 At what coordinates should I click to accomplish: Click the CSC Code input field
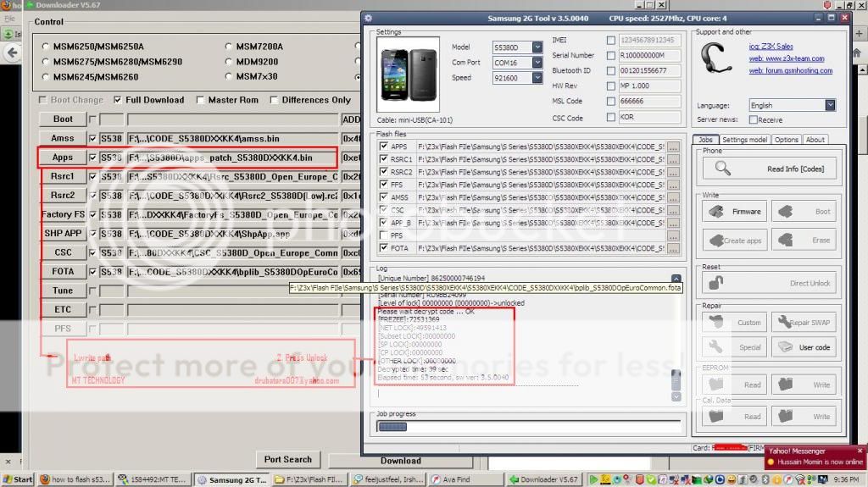[x=648, y=117]
